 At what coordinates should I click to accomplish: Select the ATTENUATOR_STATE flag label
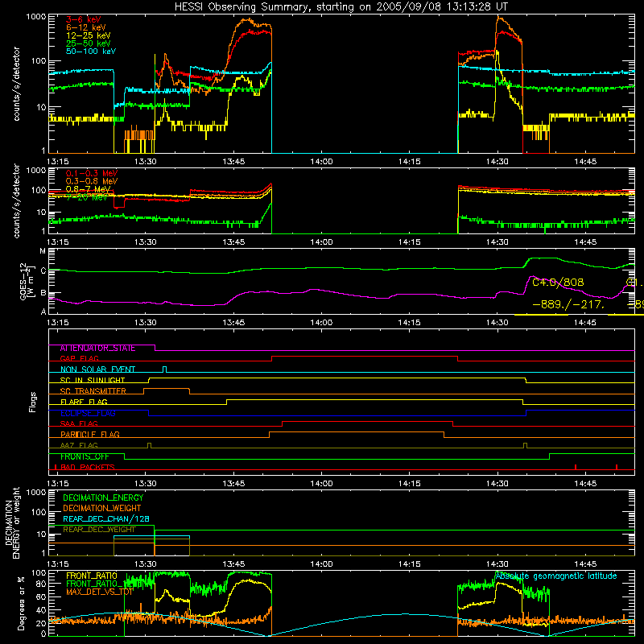(97, 349)
